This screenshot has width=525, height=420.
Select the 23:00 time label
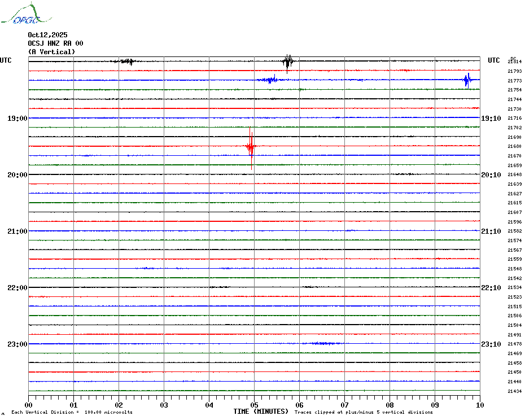tap(17, 344)
